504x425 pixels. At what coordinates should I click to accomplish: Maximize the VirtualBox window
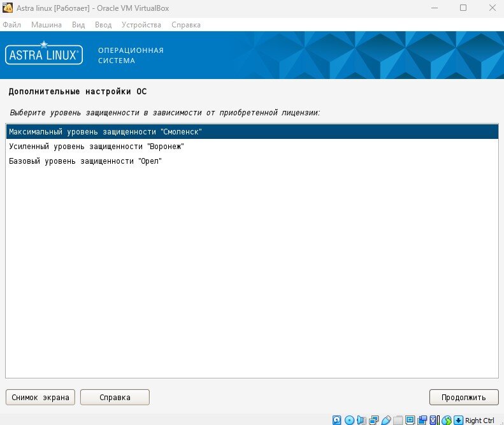point(463,8)
